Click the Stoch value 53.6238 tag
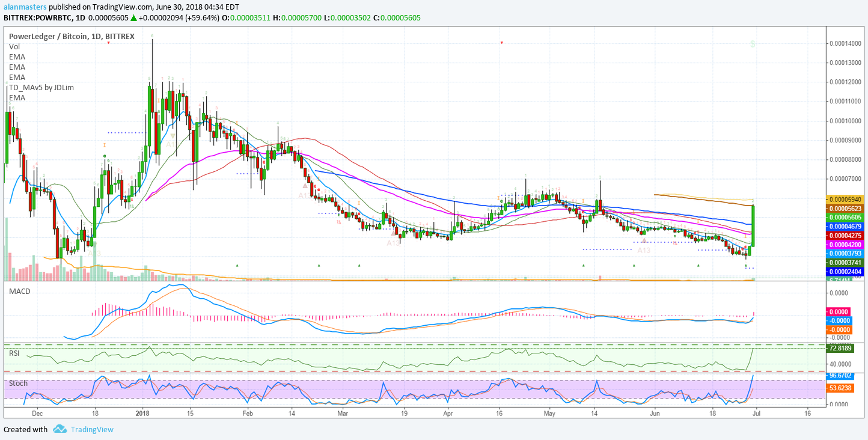This screenshot has width=868, height=440. pyautogui.click(x=841, y=388)
